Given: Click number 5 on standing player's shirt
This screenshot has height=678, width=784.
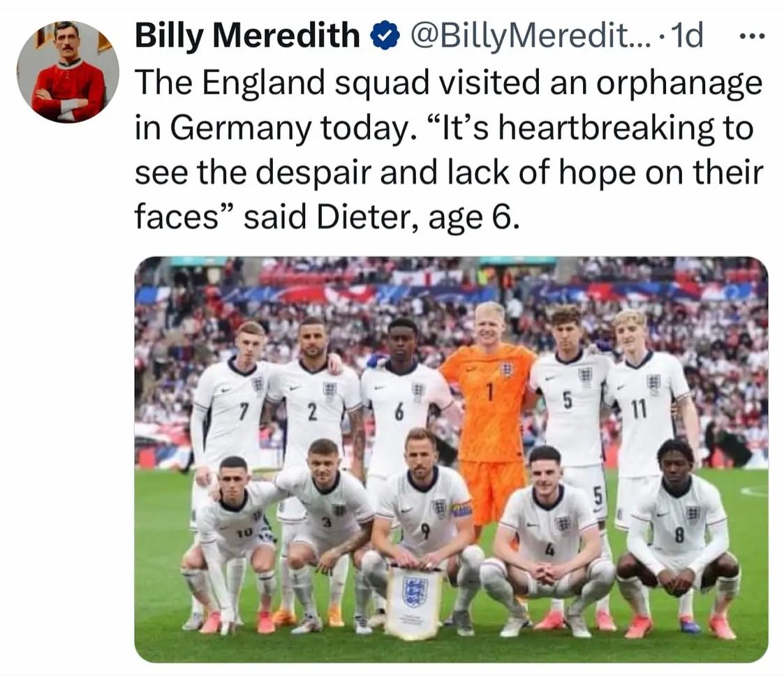Looking at the screenshot, I should (x=567, y=400).
